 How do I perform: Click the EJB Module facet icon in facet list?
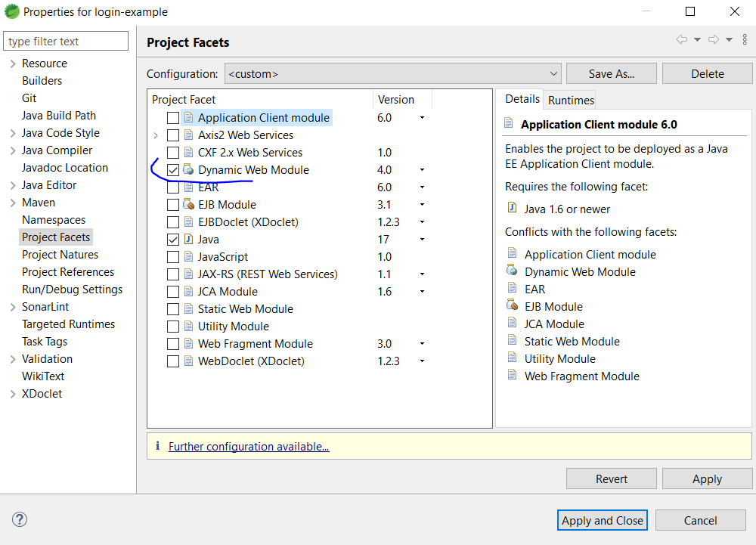tap(188, 204)
